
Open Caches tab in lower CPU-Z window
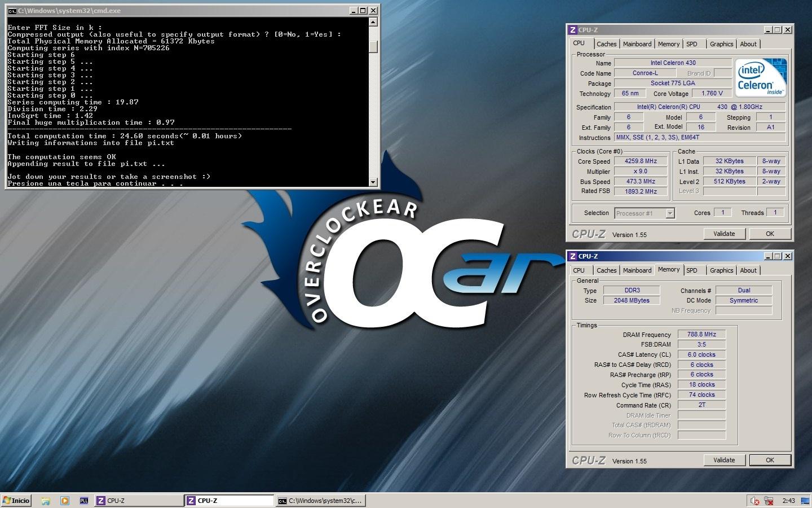click(606, 270)
